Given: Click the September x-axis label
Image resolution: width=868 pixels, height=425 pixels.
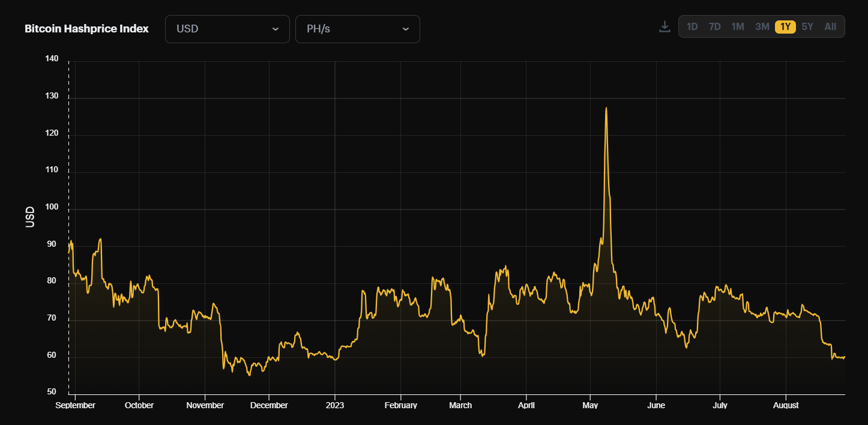Looking at the screenshot, I should [x=75, y=405].
